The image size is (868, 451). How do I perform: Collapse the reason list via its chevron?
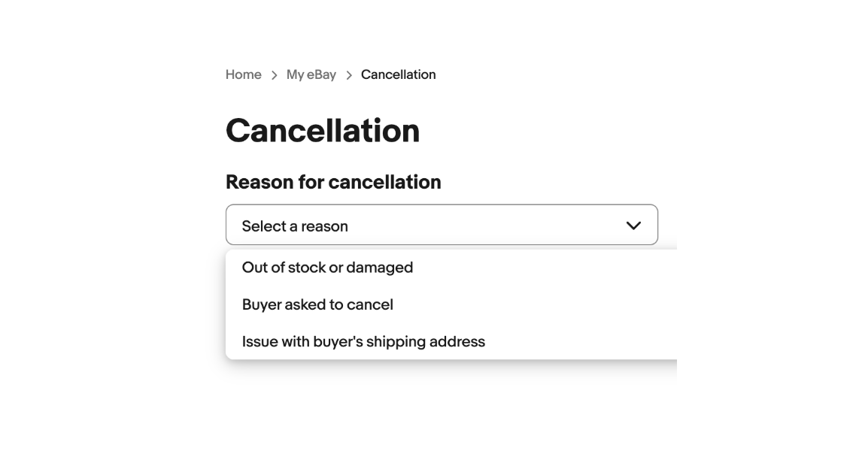click(x=633, y=225)
